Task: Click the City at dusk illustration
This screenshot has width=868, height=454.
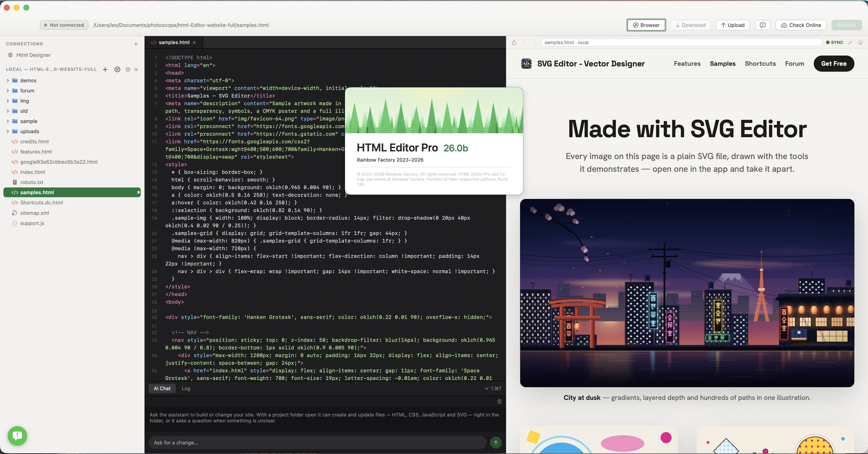Action: pyautogui.click(x=687, y=293)
